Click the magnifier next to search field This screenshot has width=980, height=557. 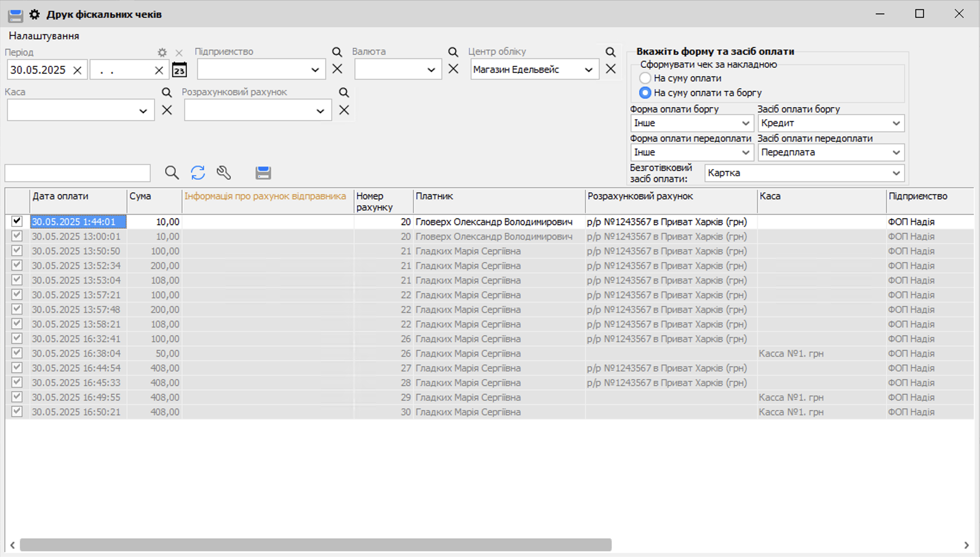(172, 173)
